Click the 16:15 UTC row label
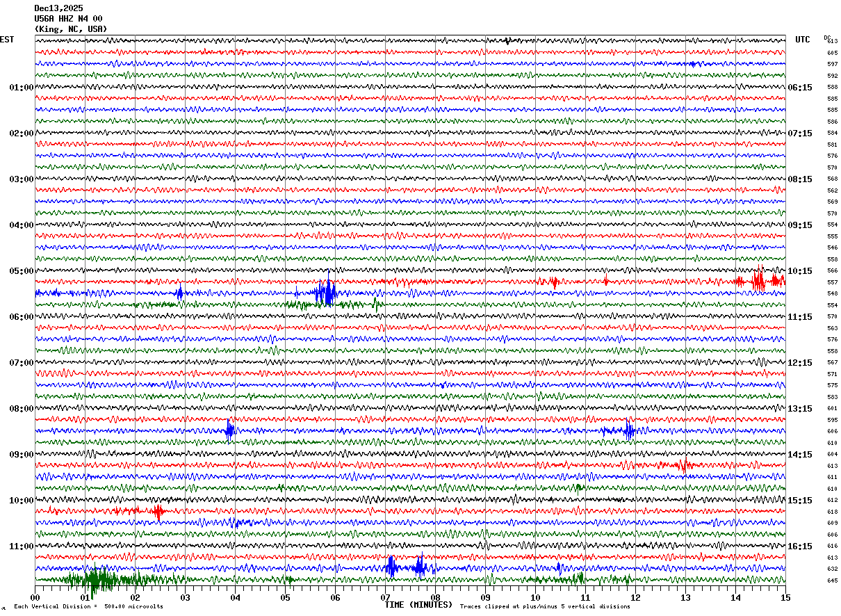841x616 pixels. pyautogui.click(x=800, y=546)
